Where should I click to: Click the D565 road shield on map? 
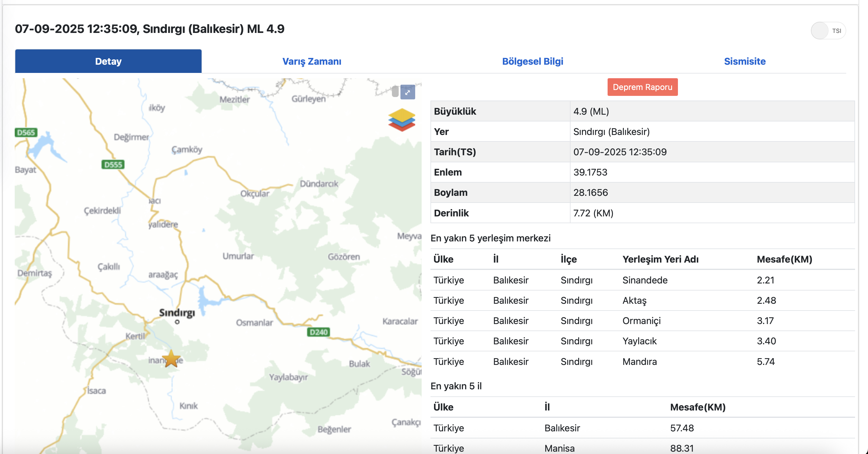pyautogui.click(x=26, y=132)
